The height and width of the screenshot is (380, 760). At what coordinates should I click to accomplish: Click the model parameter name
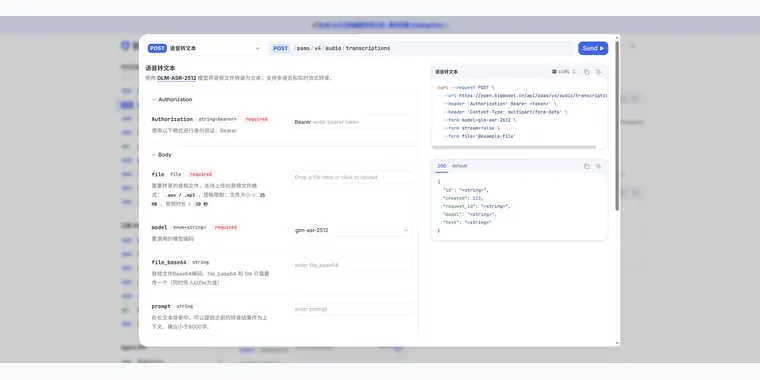pyautogui.click(x=159, y=227)
